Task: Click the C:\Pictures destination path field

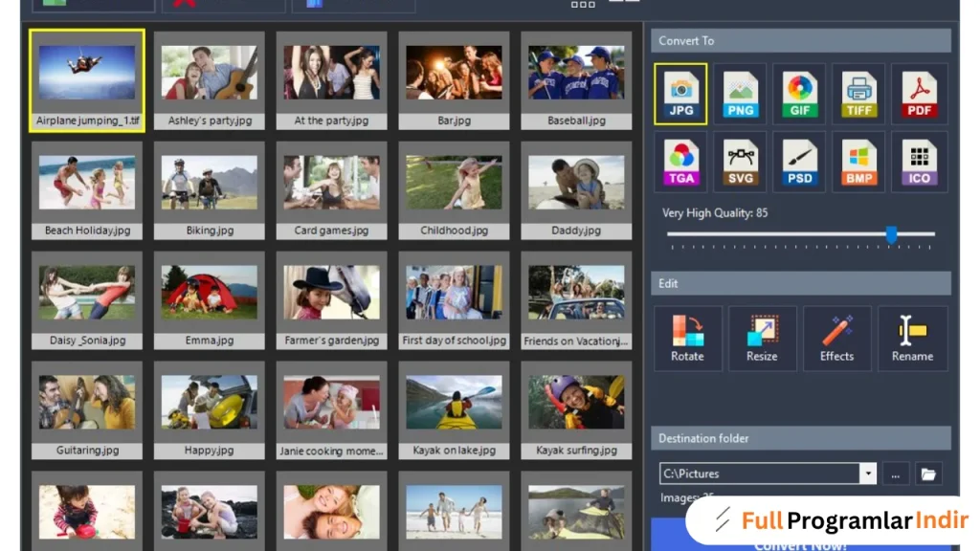Action: (759, 474)
